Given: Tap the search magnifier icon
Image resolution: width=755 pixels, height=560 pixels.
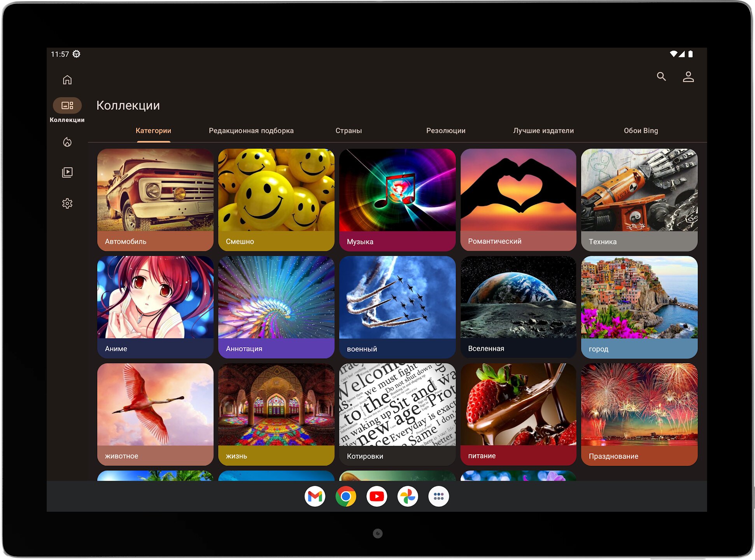Looking at the screenshot, I should (661, 77).
